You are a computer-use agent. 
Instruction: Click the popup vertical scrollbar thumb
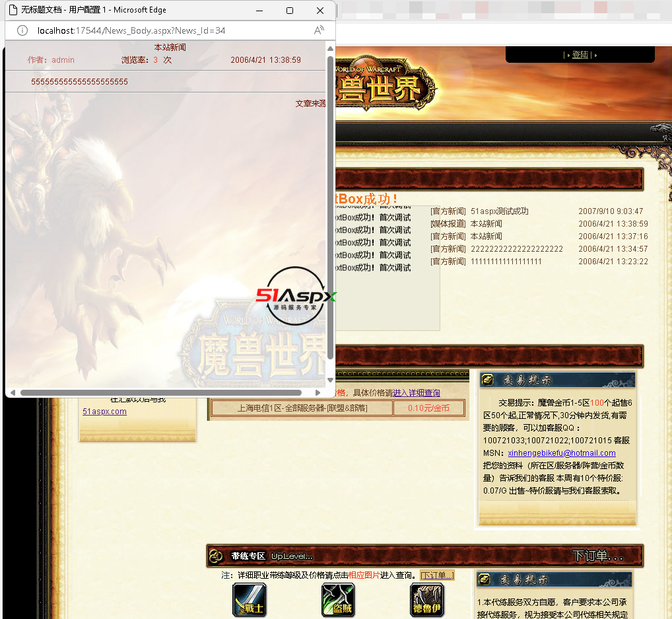(x=330, y=207)
